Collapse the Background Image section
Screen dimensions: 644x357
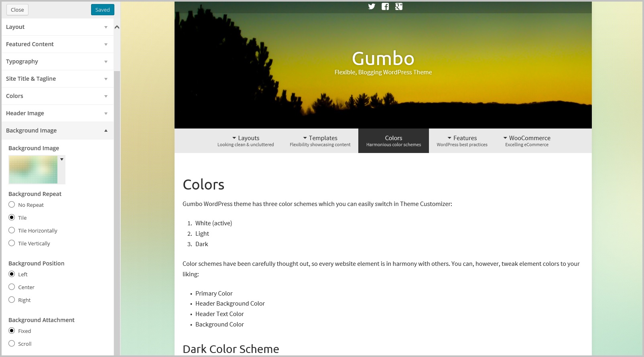click(57, 131)
